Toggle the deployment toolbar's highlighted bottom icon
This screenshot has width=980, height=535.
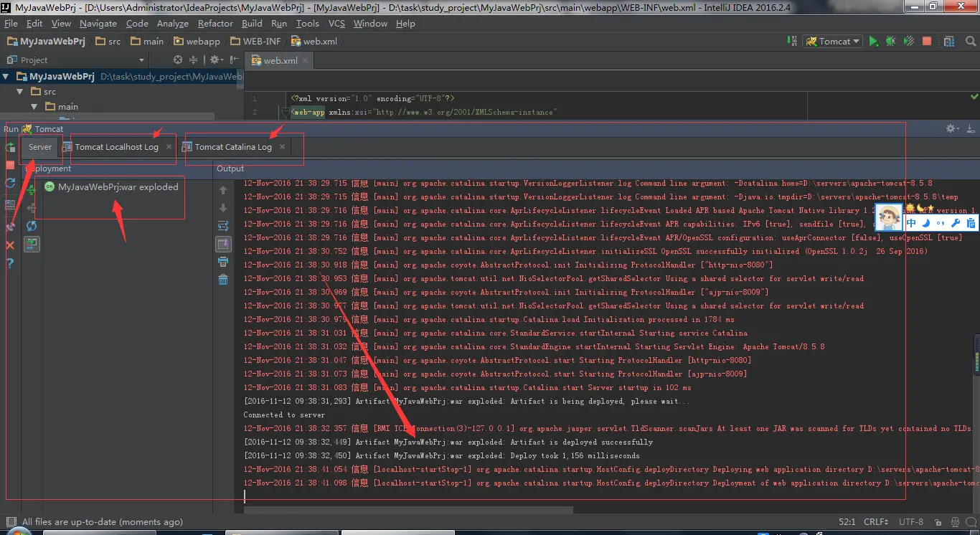tap(32, 245)
